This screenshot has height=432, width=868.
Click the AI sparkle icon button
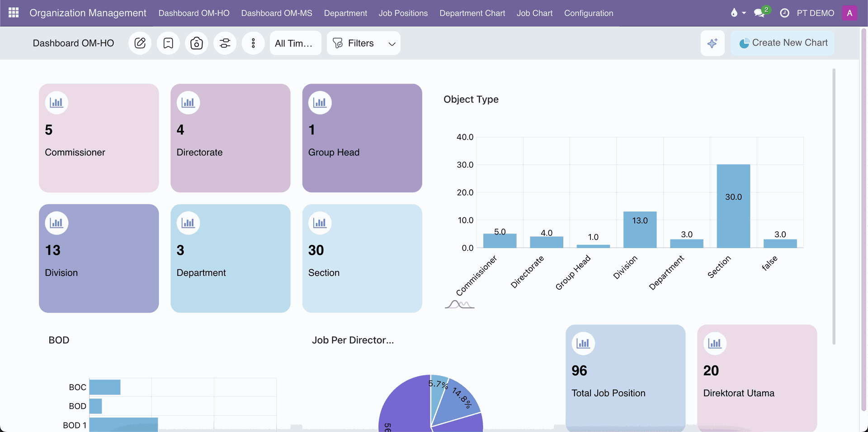(712, 43)
